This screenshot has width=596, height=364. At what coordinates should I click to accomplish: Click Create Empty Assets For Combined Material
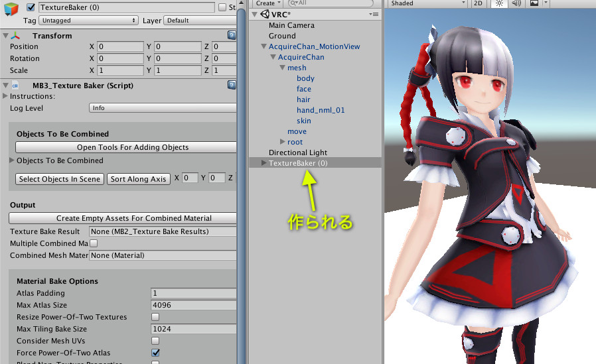point(123,218)
